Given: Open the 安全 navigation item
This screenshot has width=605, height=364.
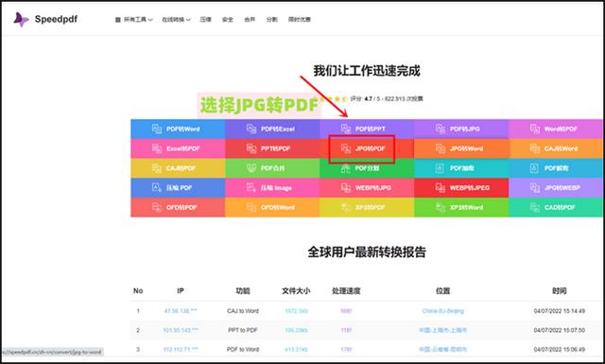Looking at the screenshot, I should click(x=228, y=19).
